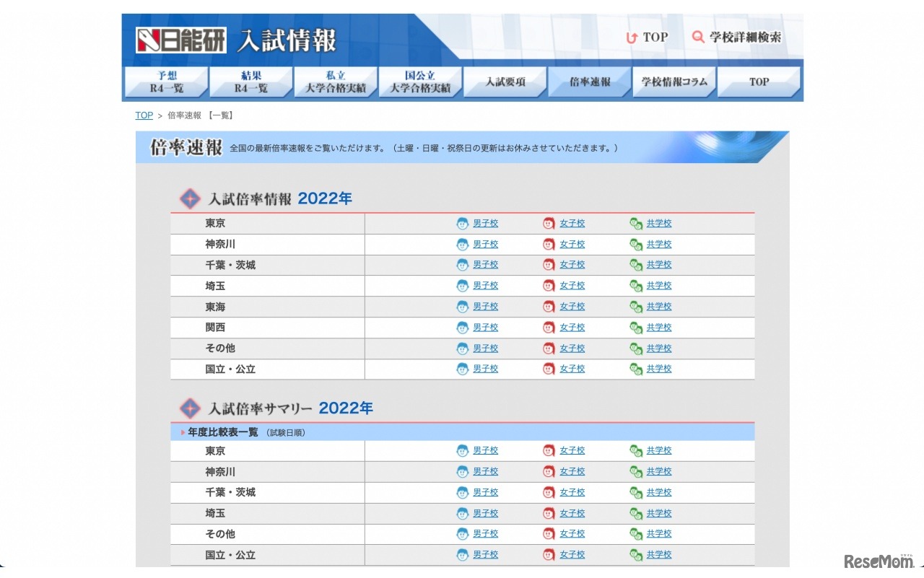The image size is (924, 578).
Task: Open the 入試要項 tab
Action: (505, 82)
